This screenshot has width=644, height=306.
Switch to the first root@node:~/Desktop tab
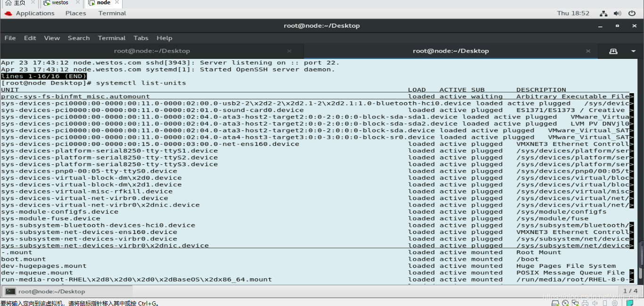tap(152, 51)
